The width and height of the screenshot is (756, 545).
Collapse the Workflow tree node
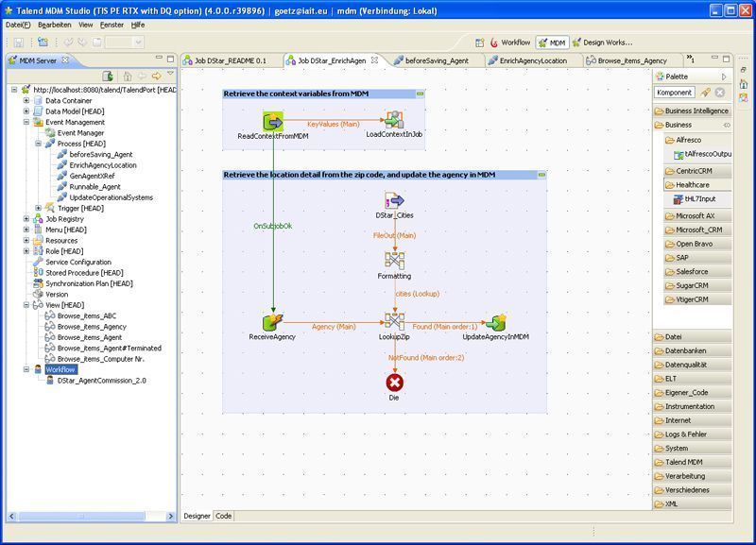[26, 369]
